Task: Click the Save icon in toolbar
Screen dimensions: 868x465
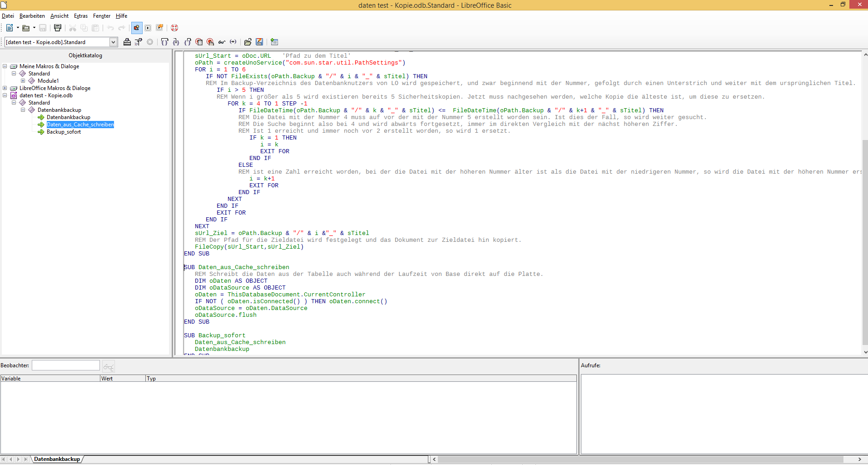Action: click(43, 28)
